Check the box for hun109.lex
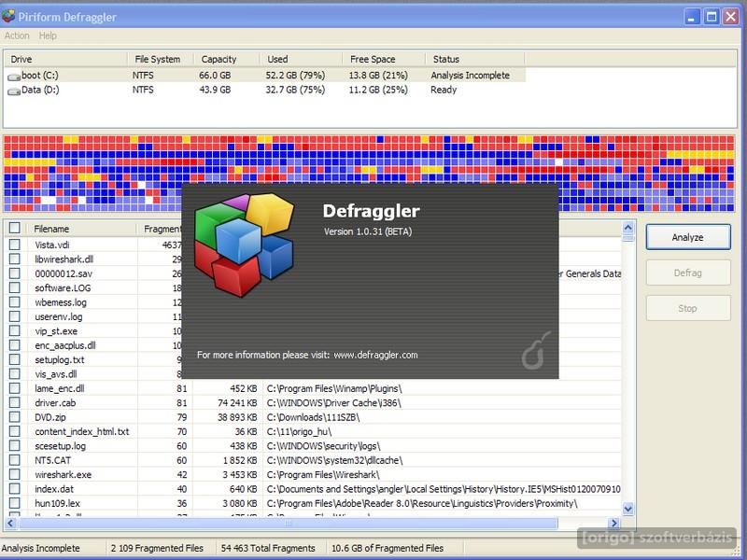 pos(15,502)
